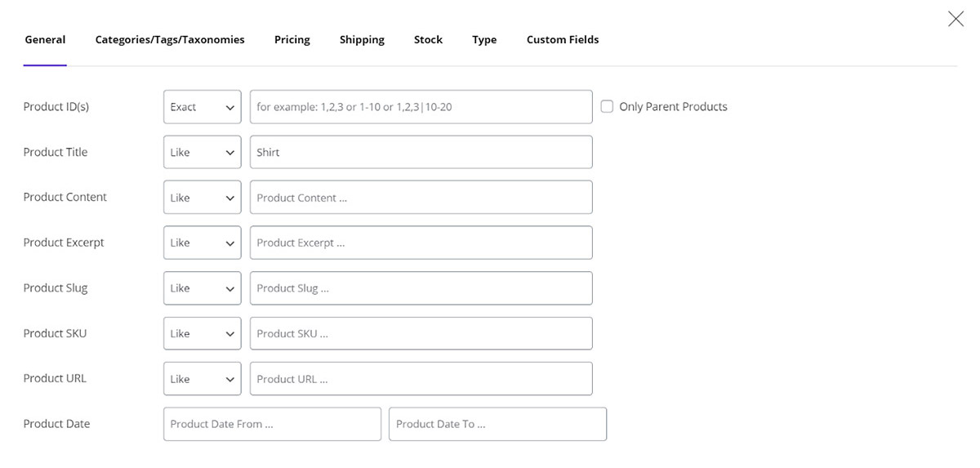Image resolution: width=980 pixels, height=468 pixels.
Task: Click the Product ID(s) input field
Action: pyautogui.click(x=421, y=107)
